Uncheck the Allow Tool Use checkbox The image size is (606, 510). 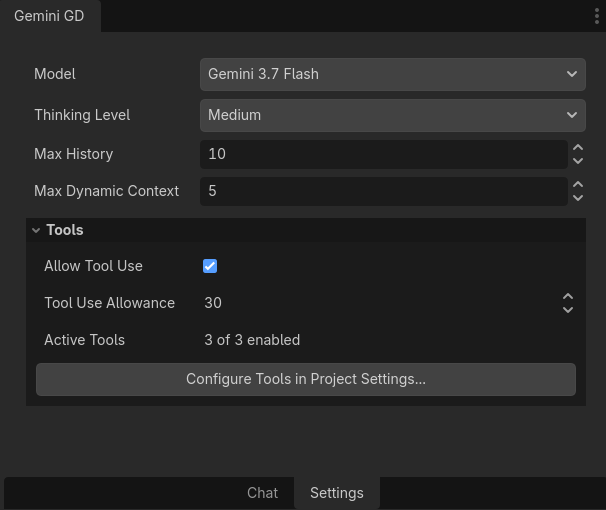click(210, 266)
